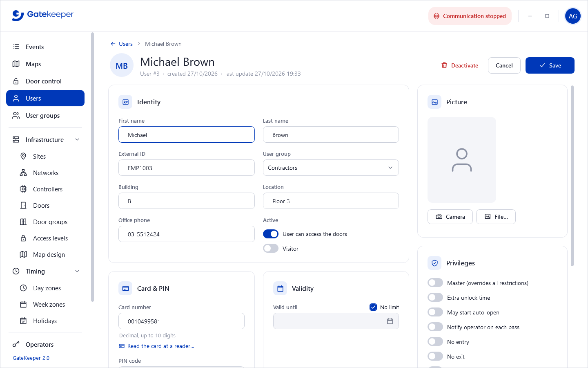The image size is (588, 368).
Task: Click the Camera button
Action: coord(450,217)
